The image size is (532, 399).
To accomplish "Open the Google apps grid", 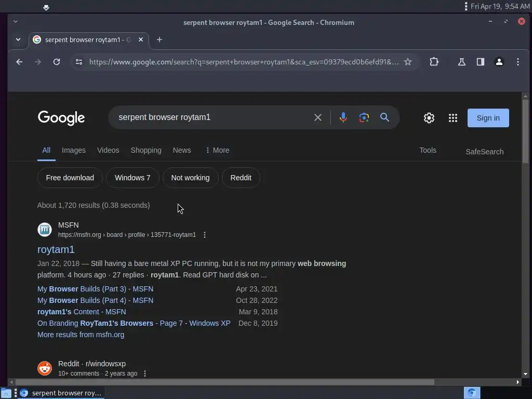I will (453, 118).
